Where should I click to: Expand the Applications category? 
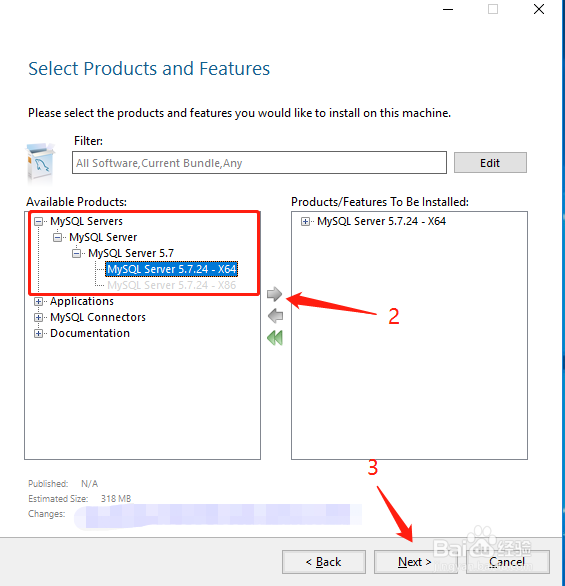click(38, 301)
